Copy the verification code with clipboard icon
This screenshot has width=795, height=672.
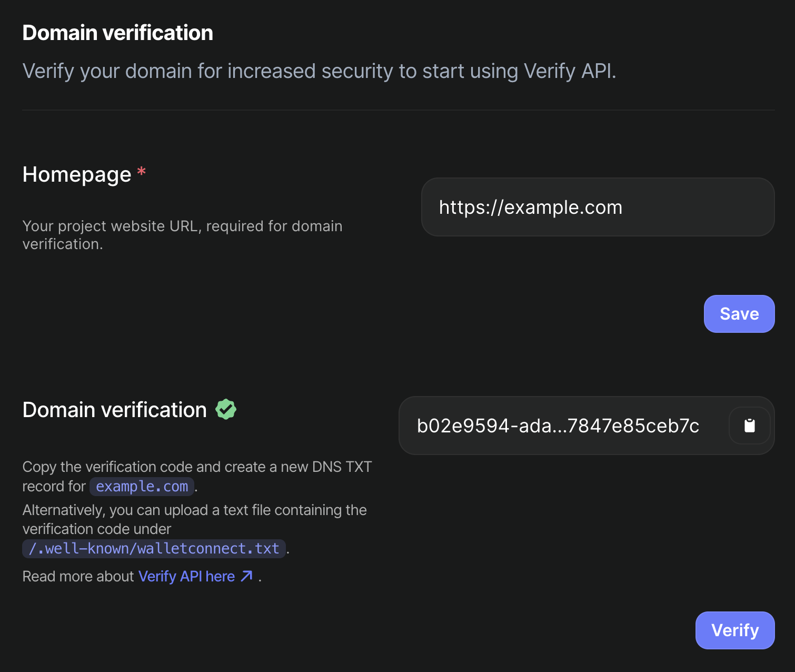click(x=749, y=426)
